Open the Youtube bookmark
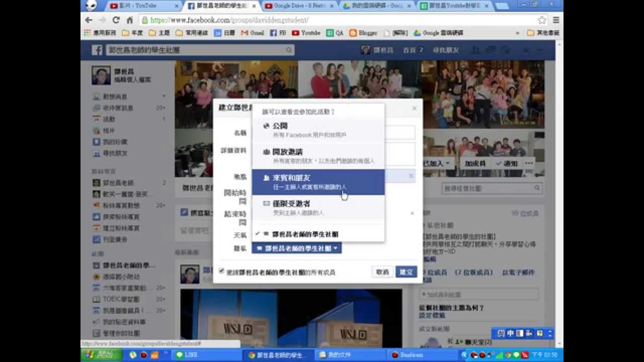 click(306, 33)
